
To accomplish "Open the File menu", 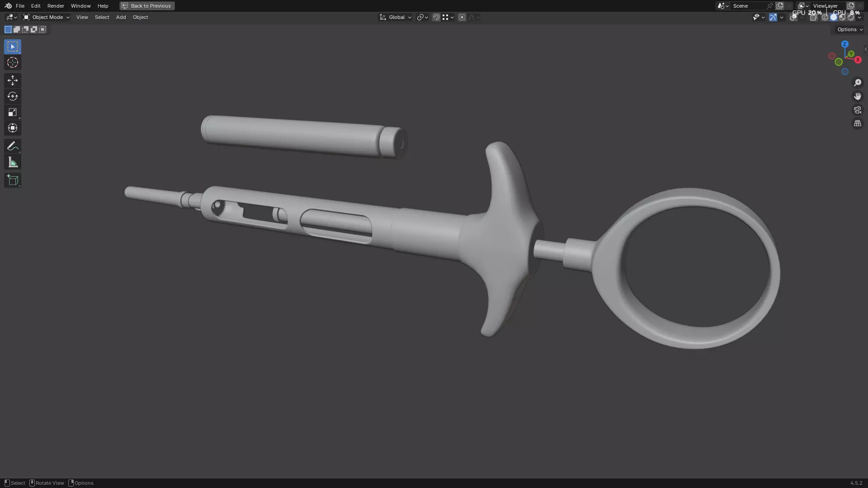I will pos(20,6).
